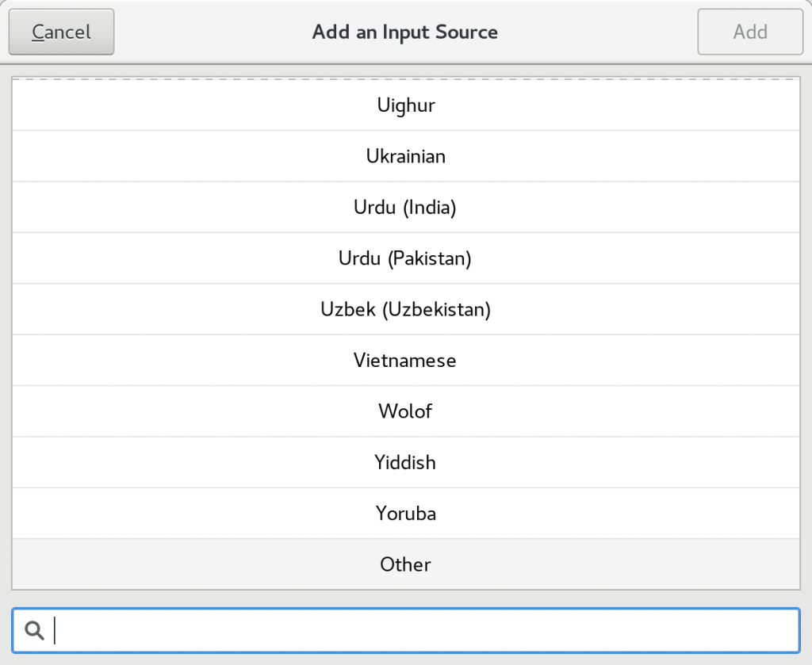Click the search magnifier icon
The height and width of the screenshot is (665, 812).
click(x=33, y=629)
